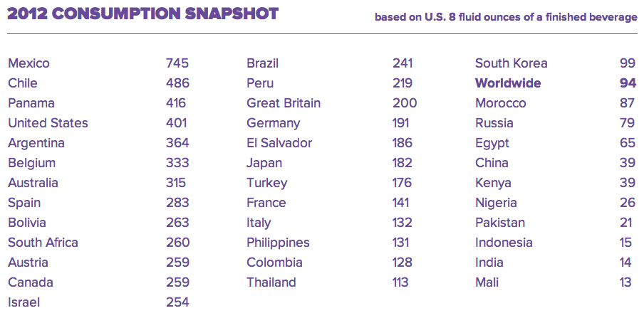Click the Philippines country label
Image resolution: width=644 pixels, height=318 pixels.
pos(278,243)
